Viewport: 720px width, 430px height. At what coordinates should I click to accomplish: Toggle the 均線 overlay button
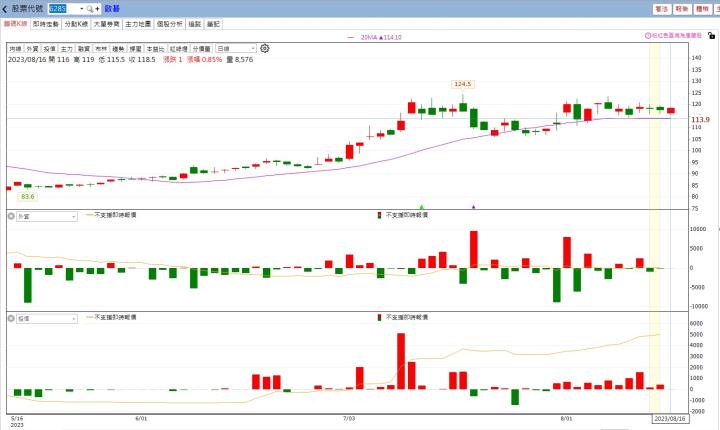[x=15, y=48]
